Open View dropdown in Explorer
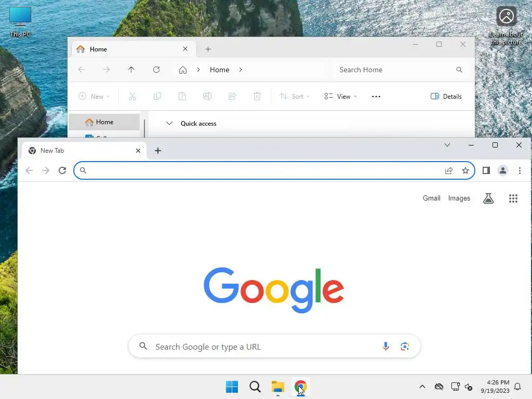 (340, 96)
